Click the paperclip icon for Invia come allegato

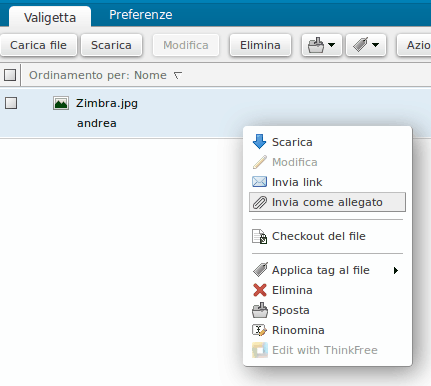(x=260, y=202)
